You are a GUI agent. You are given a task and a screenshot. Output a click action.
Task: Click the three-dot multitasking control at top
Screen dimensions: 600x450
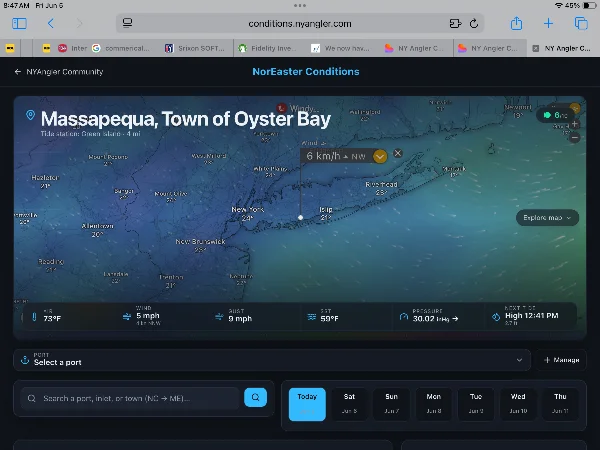tap(300, 5)
